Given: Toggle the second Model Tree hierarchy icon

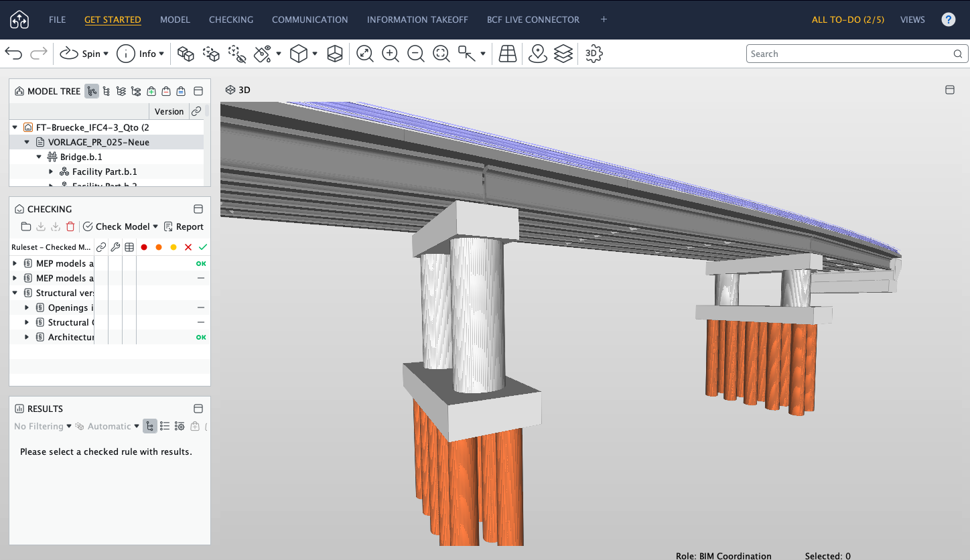Looking at the screenshot, I should pos(107,91).
